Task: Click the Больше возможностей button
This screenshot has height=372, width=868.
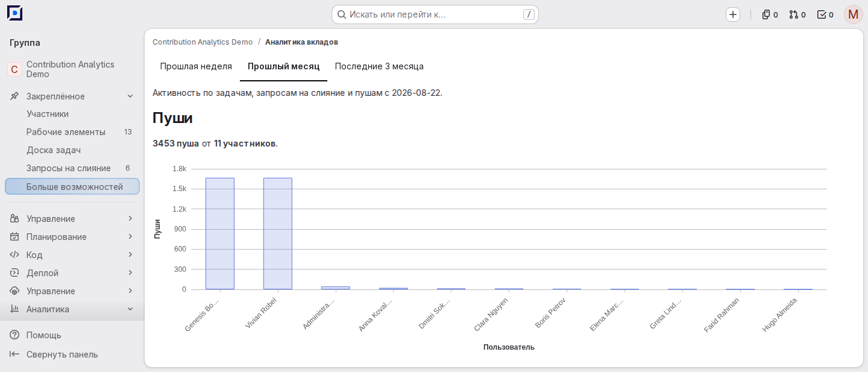Action: click(72, 187)
